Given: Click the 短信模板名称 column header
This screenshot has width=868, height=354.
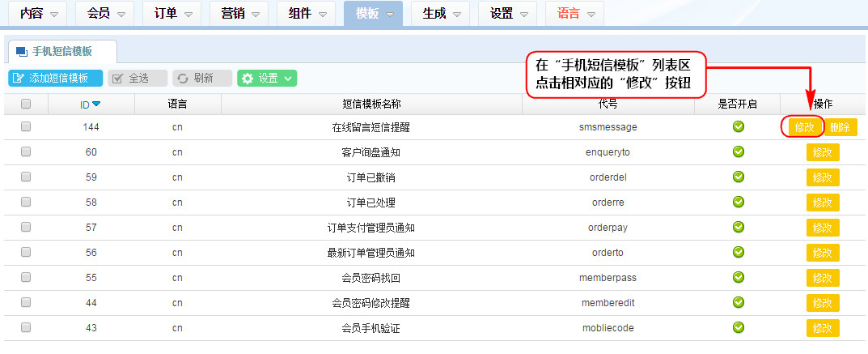Looking at the screenshot, I should (371, 104).
